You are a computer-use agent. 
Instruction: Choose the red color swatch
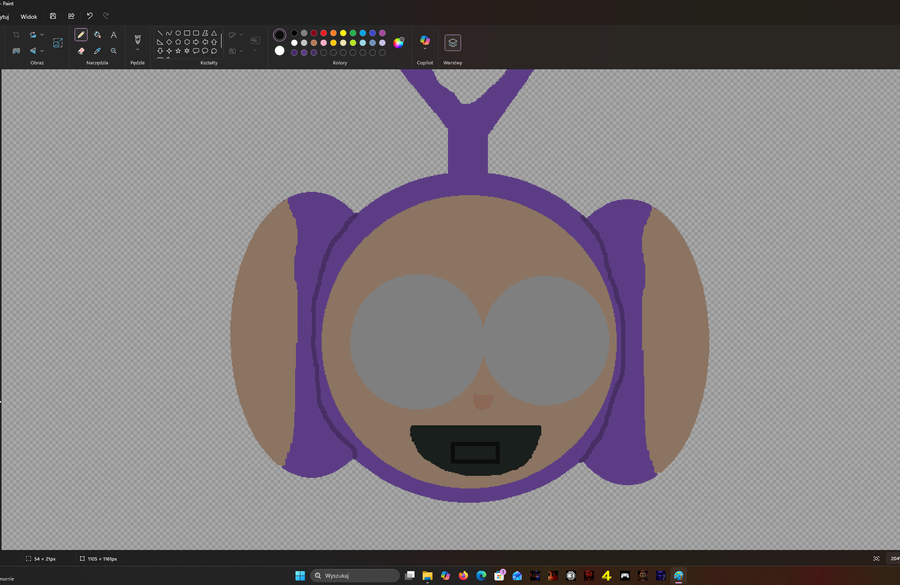tap(323, 33)
